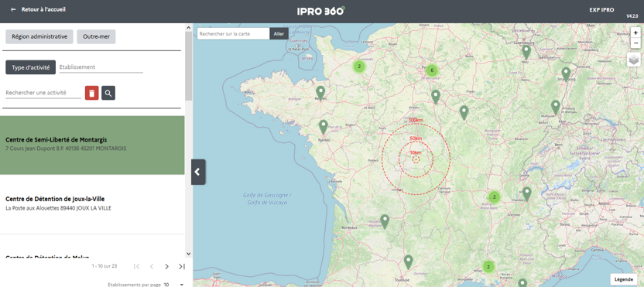Open the cluster of 2 in Normandy
Viewport: 644px width, 287px height.
click(x=359, y=66)
